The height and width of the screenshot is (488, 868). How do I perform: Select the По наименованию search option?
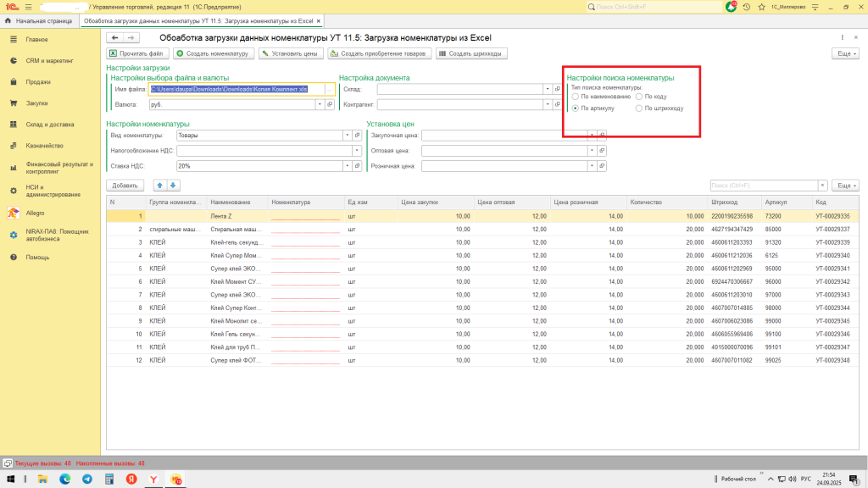point(576,97)
